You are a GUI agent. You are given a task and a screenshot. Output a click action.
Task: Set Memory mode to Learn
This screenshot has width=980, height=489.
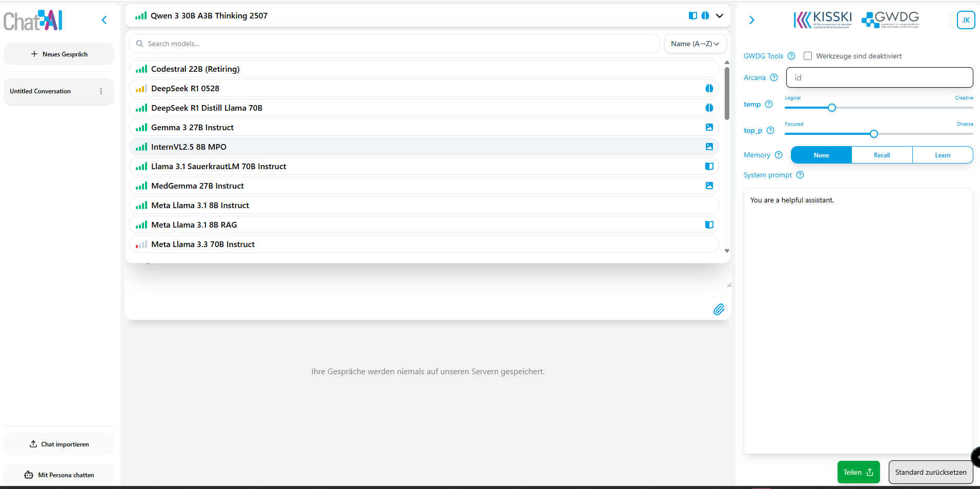[942, 155]
